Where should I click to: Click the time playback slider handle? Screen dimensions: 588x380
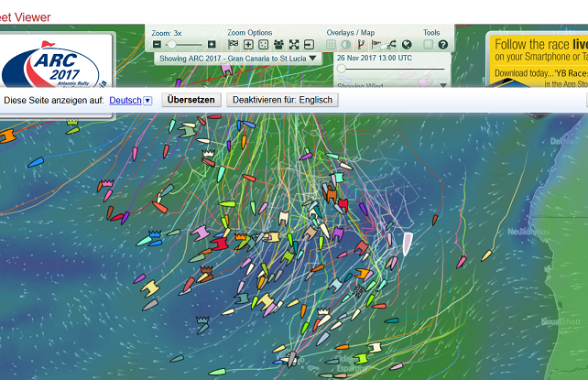pyautogui.click(x=342, y=69)
